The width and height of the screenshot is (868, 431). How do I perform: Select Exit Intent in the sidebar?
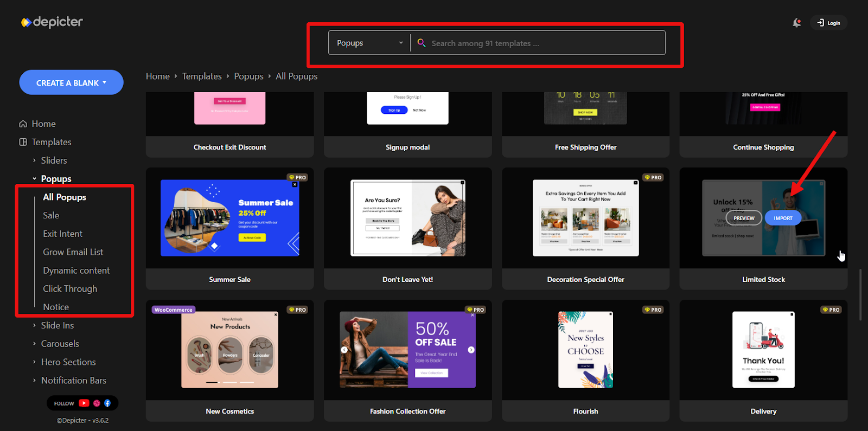[x=63, y=234]
